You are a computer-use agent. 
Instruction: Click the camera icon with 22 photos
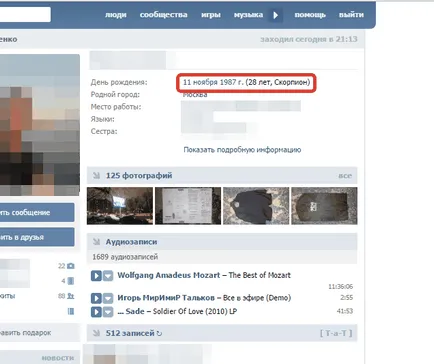71,266
